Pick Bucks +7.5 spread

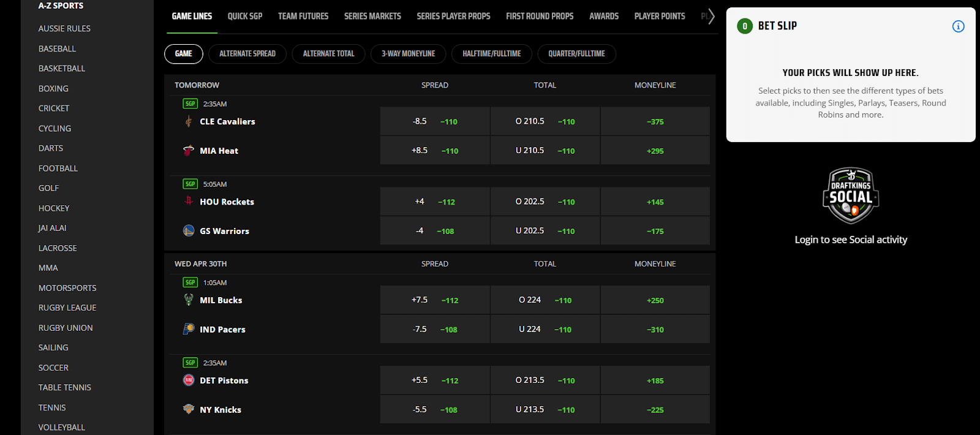click(x=435, y=300)
